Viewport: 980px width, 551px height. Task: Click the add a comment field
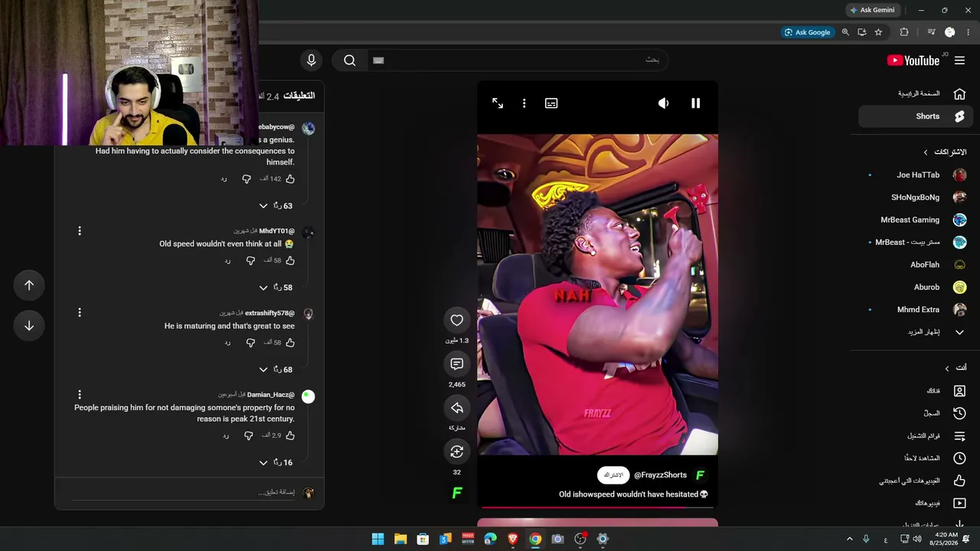[x=184, y=493]
